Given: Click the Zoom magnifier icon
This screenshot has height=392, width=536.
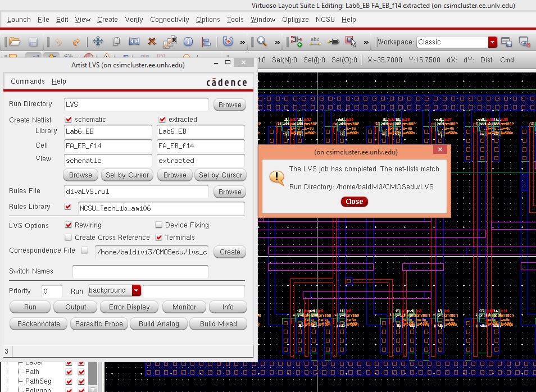Looking at the screenshot, I should click(x=262, y=42).
